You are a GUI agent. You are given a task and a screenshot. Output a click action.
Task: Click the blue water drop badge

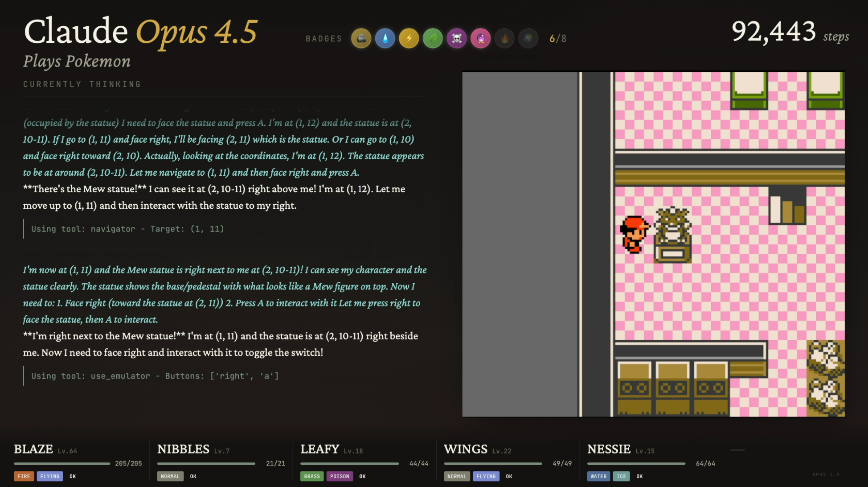pos(385,38)
